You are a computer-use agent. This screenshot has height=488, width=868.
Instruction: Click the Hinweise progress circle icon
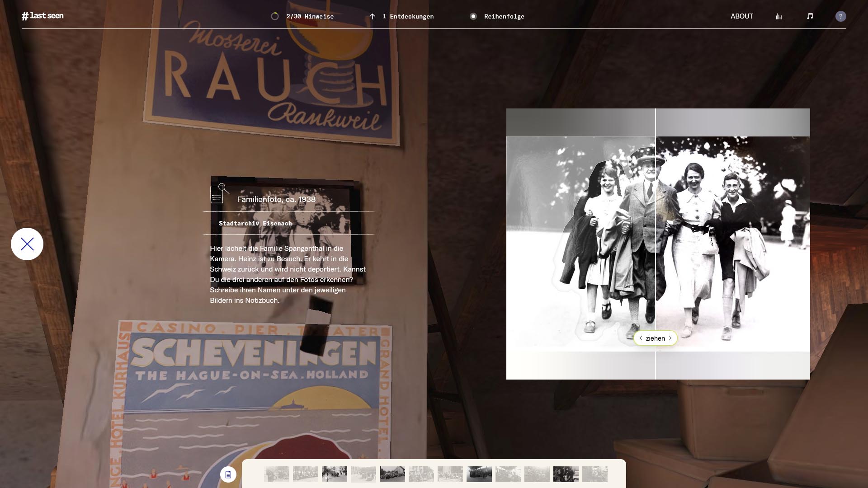click(275, 16)
